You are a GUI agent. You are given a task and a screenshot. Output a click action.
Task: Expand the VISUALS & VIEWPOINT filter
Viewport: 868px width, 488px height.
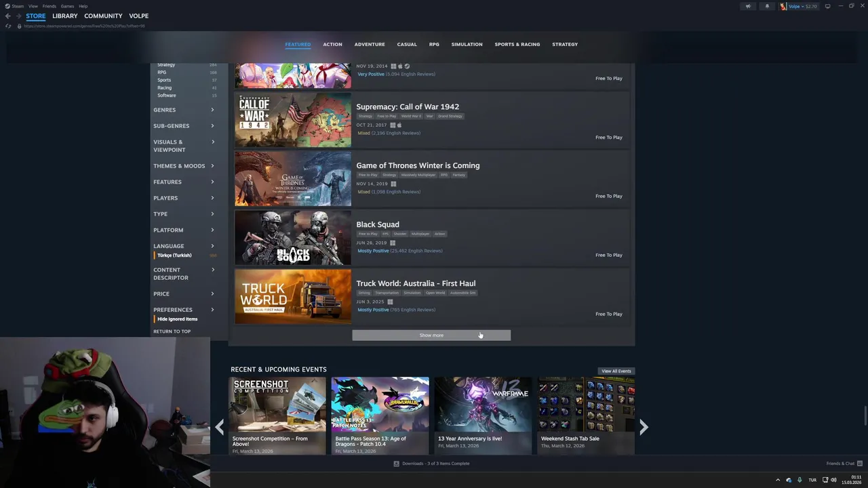point(184,146)
